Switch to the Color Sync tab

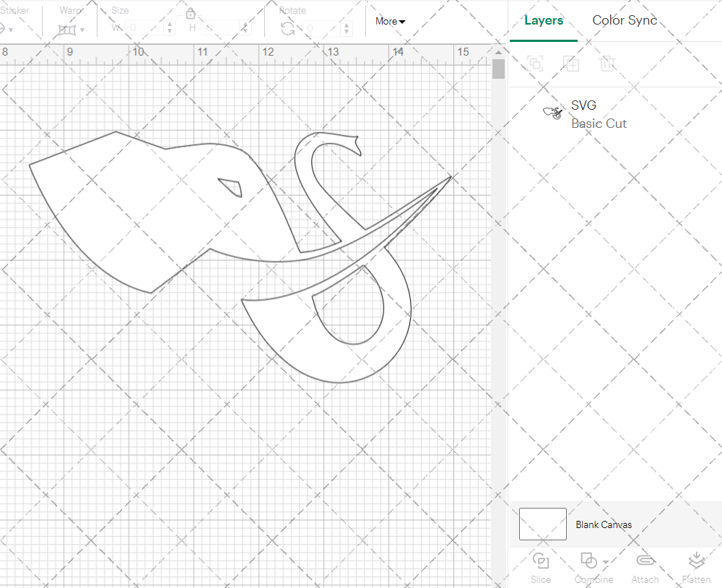[x=625, y=20]
